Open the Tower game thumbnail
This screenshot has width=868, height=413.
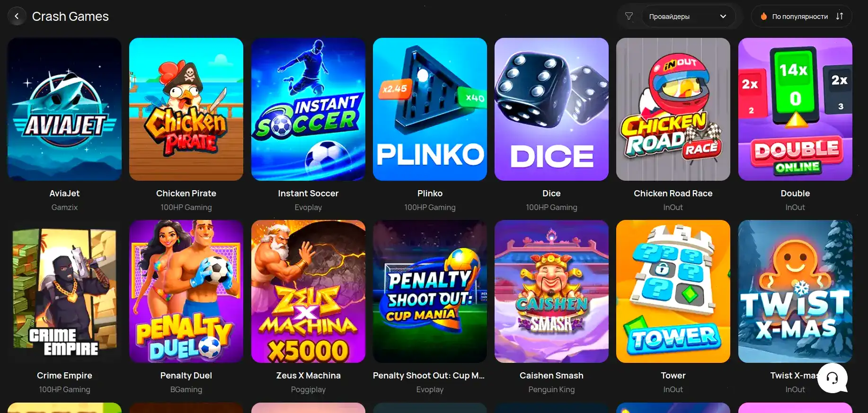(673, 291)
